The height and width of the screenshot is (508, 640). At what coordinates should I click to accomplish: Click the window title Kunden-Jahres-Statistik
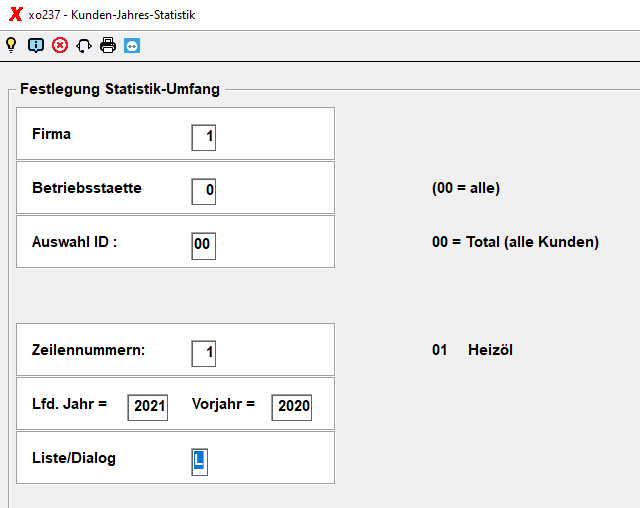tap(133, 15)
